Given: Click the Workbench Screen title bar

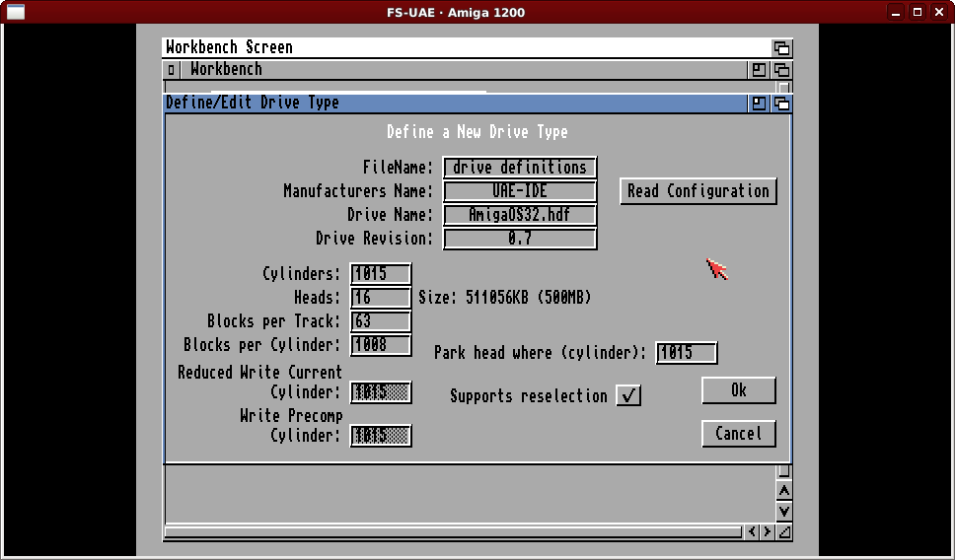Looking at the screenshot, I should pyautogui.click(x=466, y=47).
